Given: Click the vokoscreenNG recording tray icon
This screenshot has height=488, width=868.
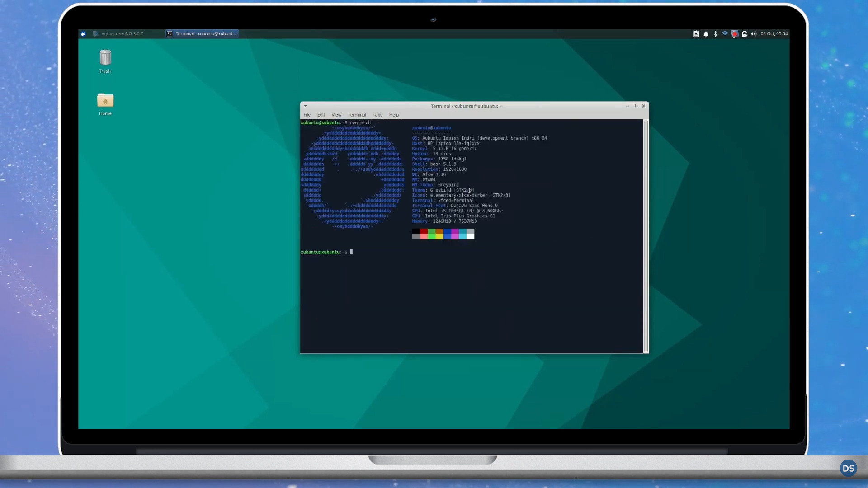Looking at the screenshot, I should point(735,34).
